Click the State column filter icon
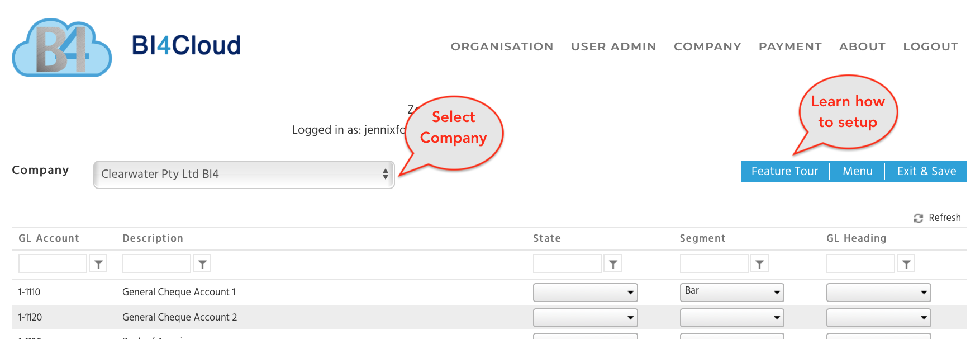The width and height of the screenshot is (980, 339). click(x=613, y=264)
